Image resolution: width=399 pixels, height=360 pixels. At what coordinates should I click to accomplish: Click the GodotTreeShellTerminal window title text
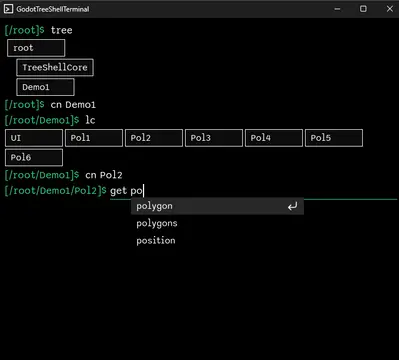pyautogui.click(x=53, y=9)
